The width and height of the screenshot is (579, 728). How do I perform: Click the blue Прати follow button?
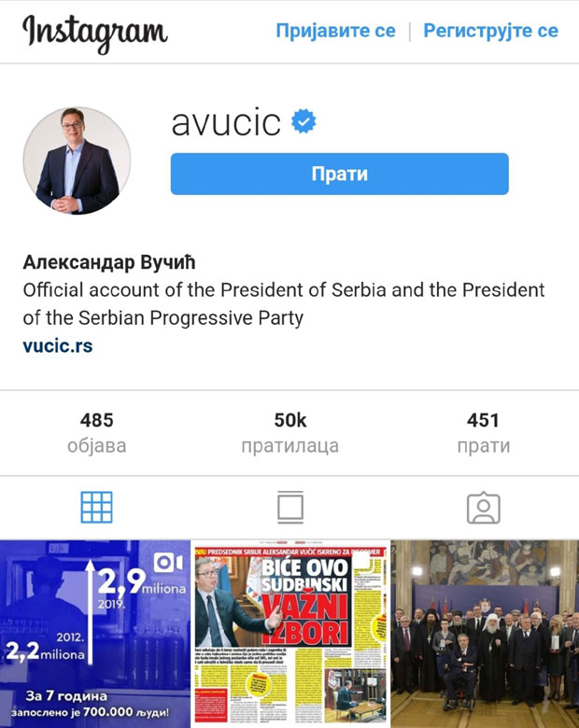[340, 174]
